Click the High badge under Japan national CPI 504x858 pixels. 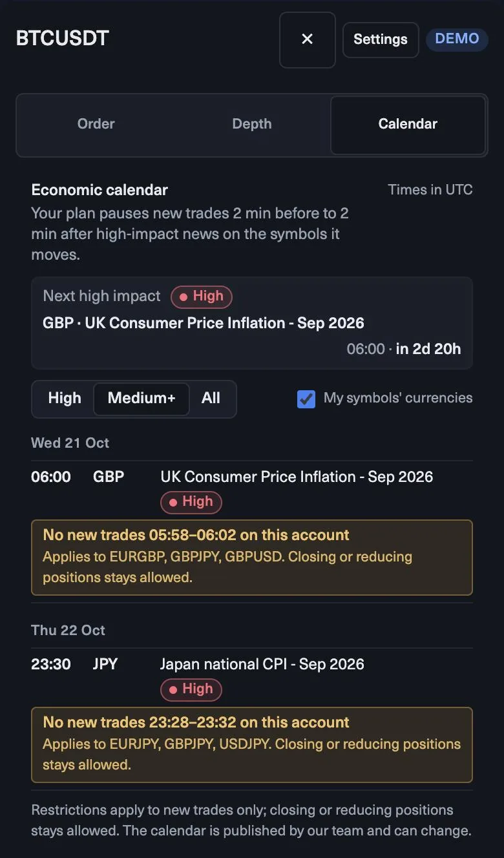pos(191,689)
